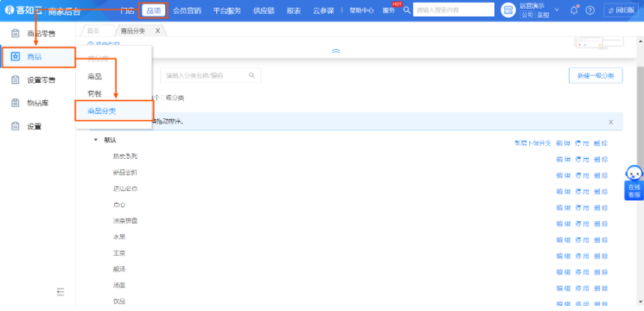Open the 品项 top menu
644x311 pixels.
(153, 10)
